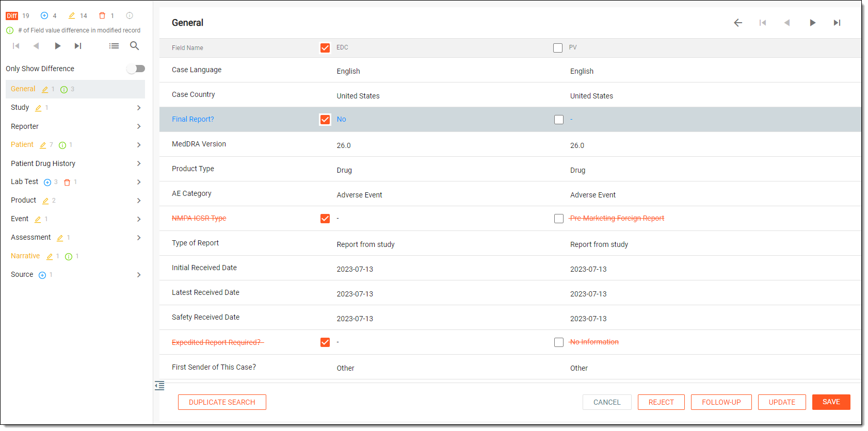Open the Reporter section
This screenshot has height=431, width=868.
[x=75, y=126]
